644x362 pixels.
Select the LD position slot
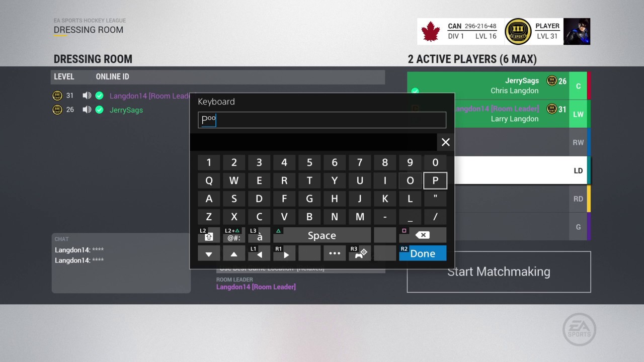[x=522, y=170]
